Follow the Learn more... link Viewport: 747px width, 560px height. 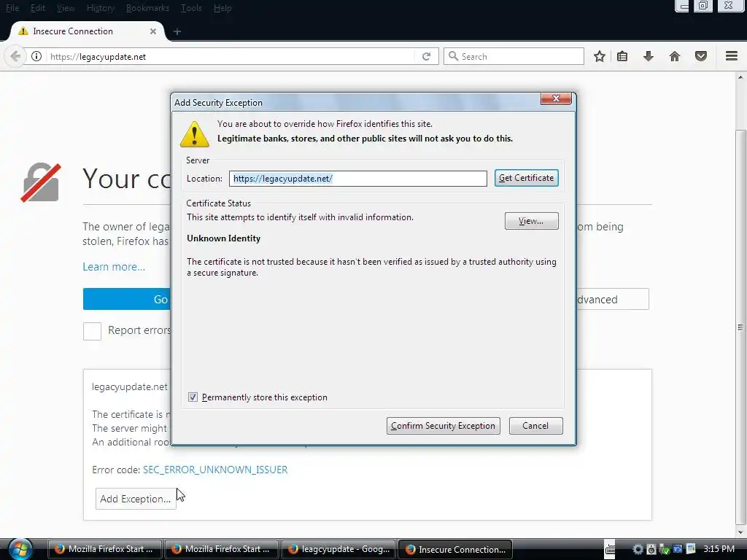[114, 267]
